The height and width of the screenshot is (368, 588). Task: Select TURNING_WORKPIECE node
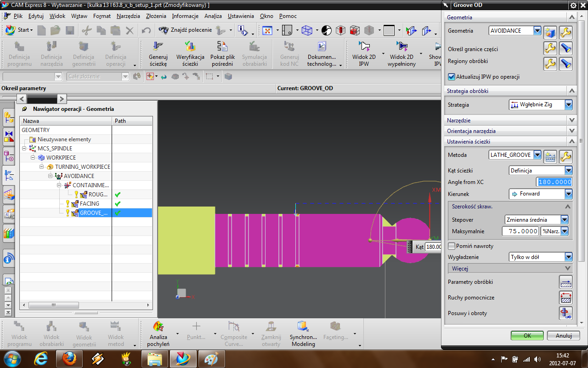point(83,167)
